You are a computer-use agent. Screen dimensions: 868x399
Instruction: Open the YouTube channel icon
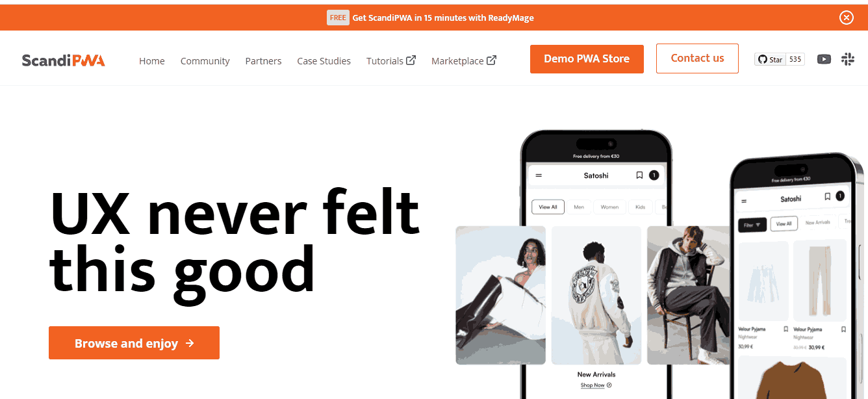(x=824, y=59)
